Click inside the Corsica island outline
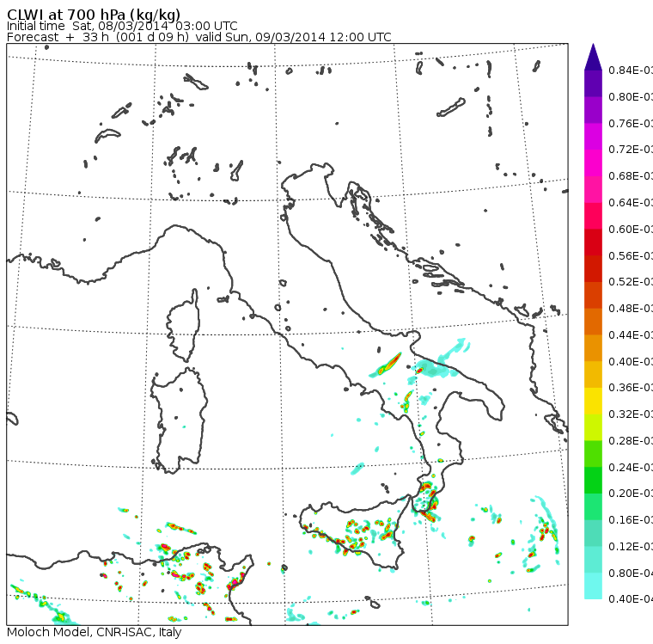This screenshot has height=644, width=653. click(185, 328)
